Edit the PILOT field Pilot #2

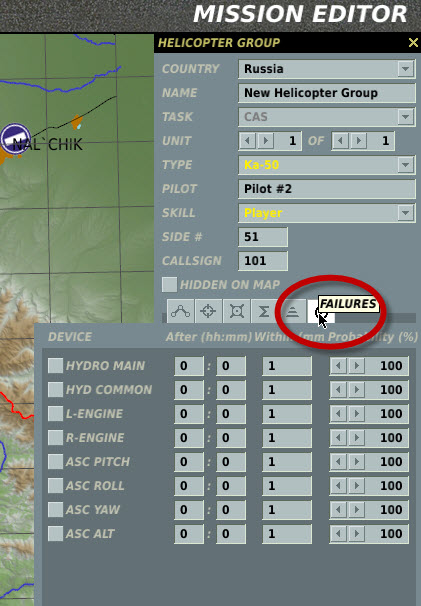coord(327,189)
